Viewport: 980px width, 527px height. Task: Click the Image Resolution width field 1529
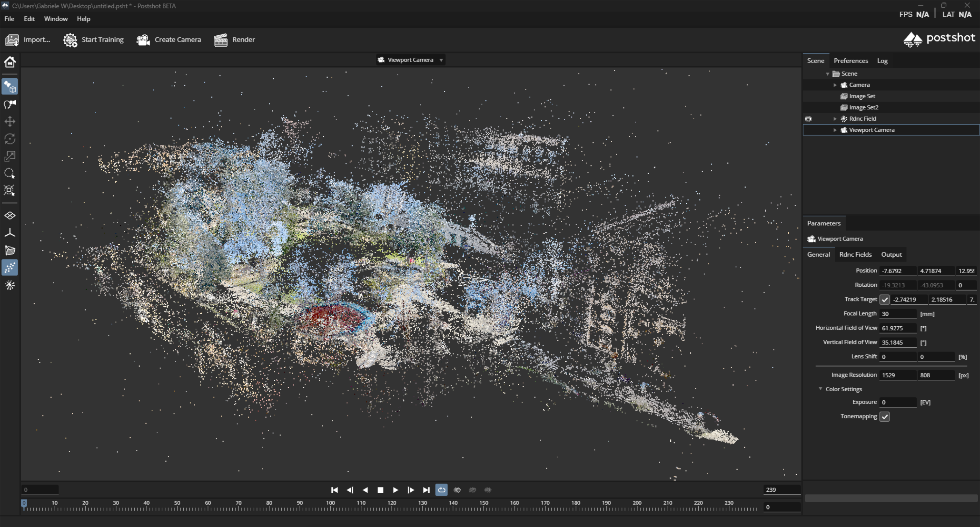898,375
